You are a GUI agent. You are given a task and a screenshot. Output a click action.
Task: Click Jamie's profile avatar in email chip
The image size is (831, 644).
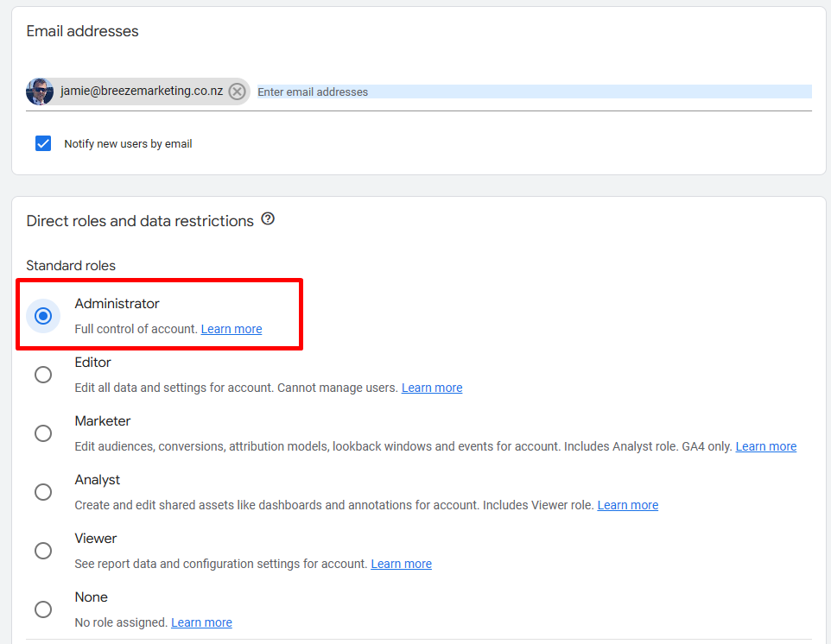coord(40,92)
